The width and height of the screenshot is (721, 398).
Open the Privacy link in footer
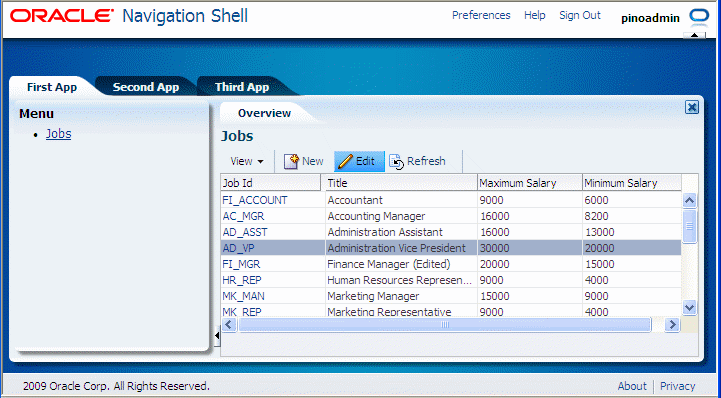click(x=677, y=386)
